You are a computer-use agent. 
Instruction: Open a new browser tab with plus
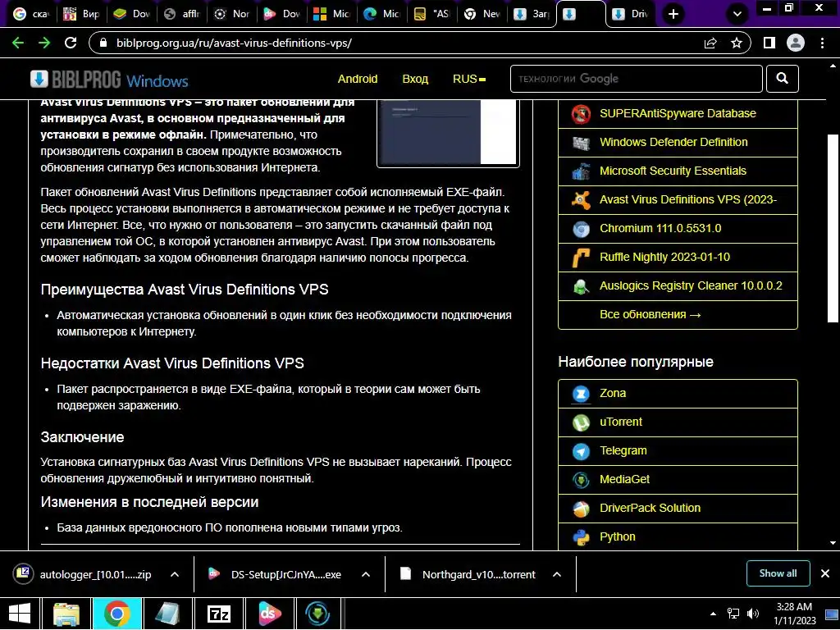click(673, 14)
